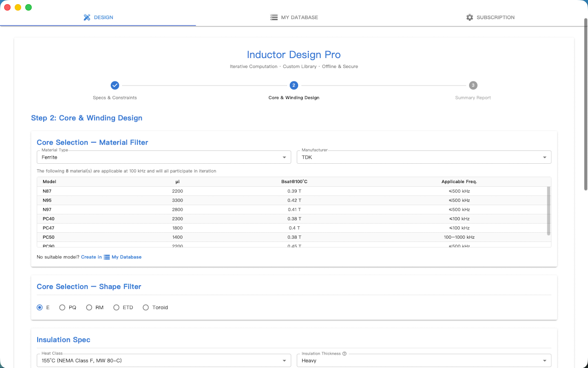Open the Insulation Thickness dropdown
The height and width of the screenshot is (368, 588).
pyautogui.click(x=424, y=361)
